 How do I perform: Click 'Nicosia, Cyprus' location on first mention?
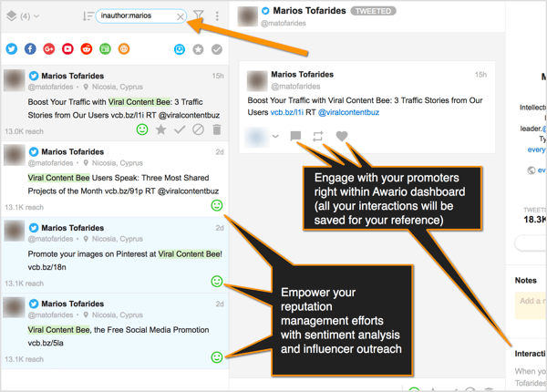(x=118, y=87)
